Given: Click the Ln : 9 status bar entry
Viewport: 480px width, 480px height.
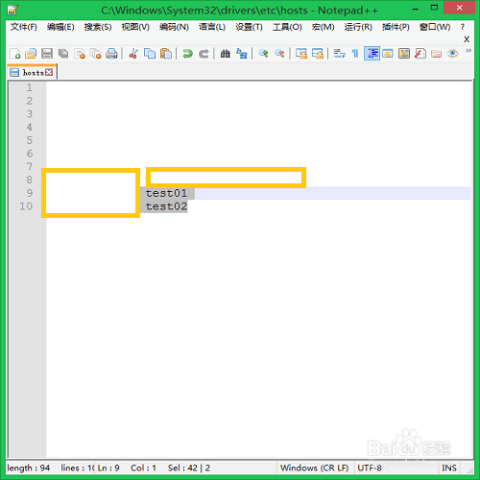Looking at the screenshot, I should coord(108,468).
